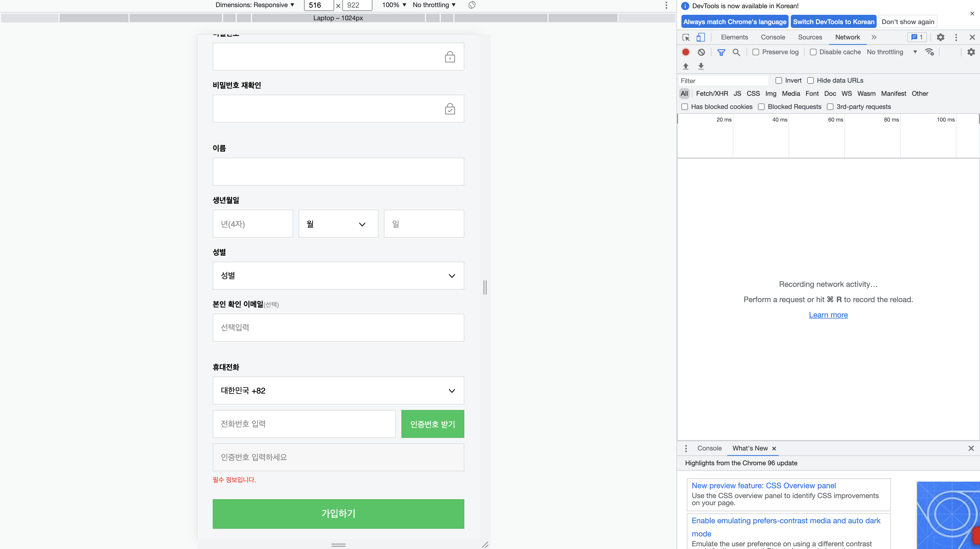Clear the network log
Screen dimensions: 980x549
tap(701, 52)
